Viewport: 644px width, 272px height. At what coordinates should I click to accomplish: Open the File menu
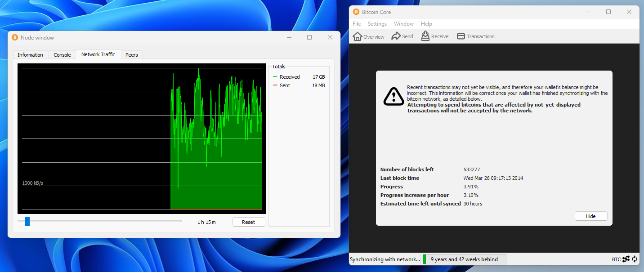[x=357, y=24]
